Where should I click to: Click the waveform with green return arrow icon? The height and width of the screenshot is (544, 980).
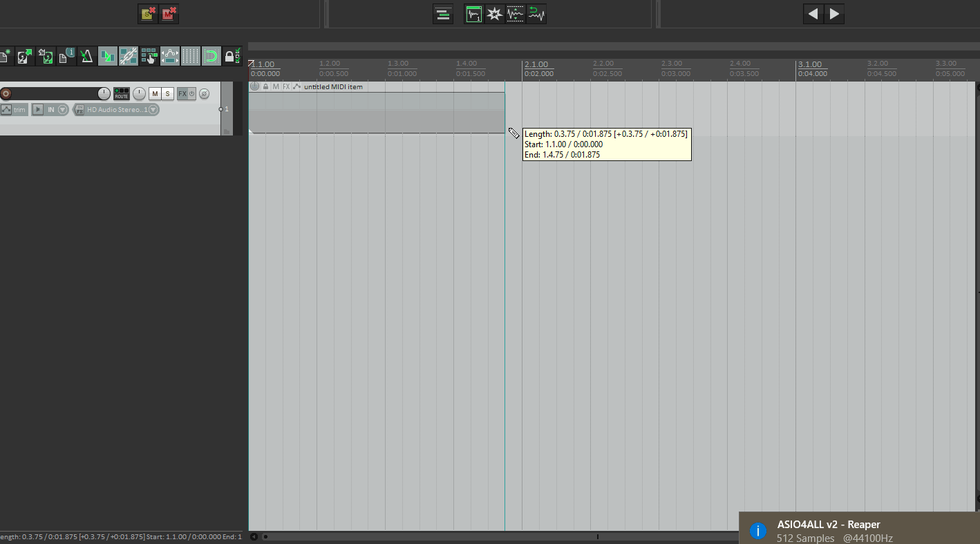[x=536, y=14]
